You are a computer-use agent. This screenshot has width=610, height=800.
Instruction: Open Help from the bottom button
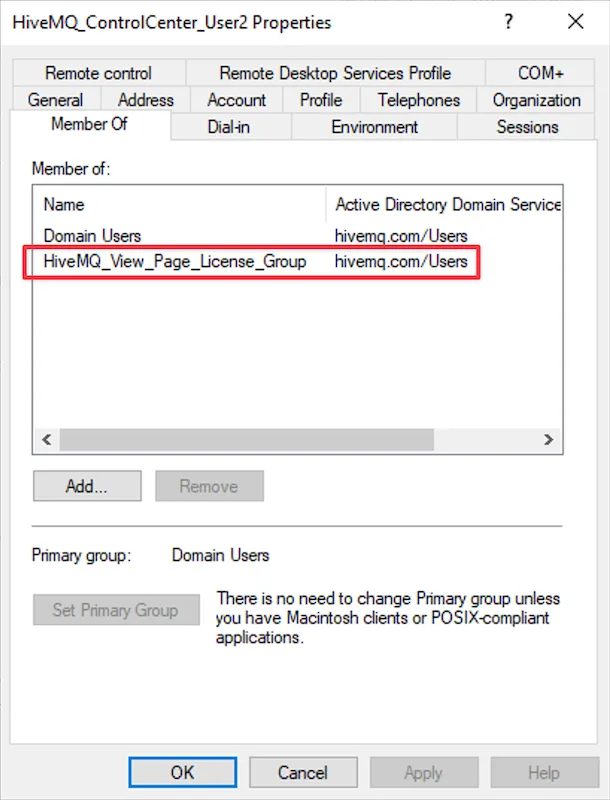coord(544,772)
